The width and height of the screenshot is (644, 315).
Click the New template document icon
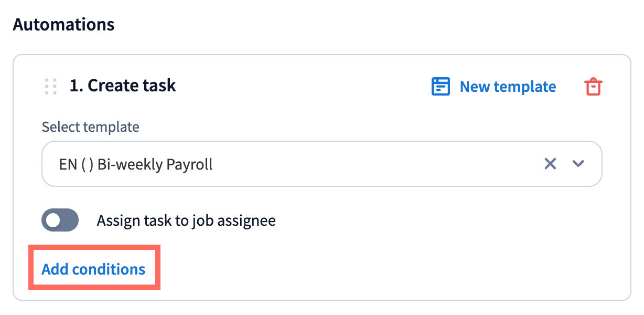point(441,87)
